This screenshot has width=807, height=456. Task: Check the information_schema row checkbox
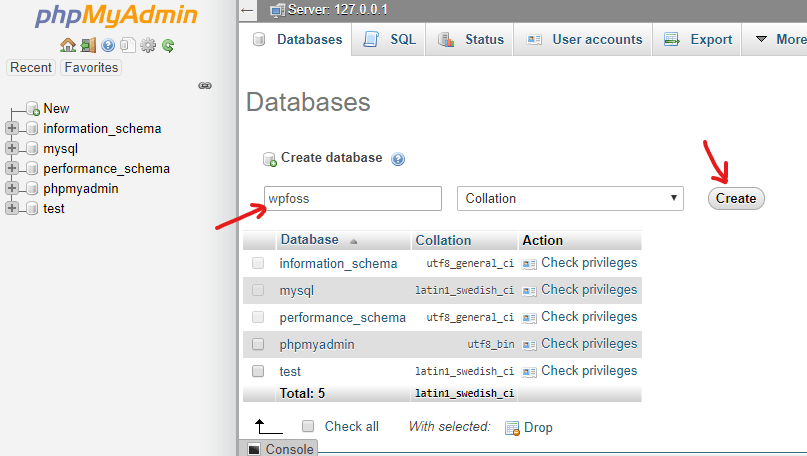click(258, 263)
